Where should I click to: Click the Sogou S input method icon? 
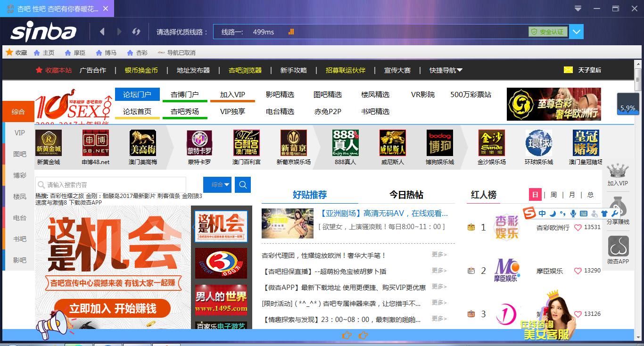(x=530, y=214)
